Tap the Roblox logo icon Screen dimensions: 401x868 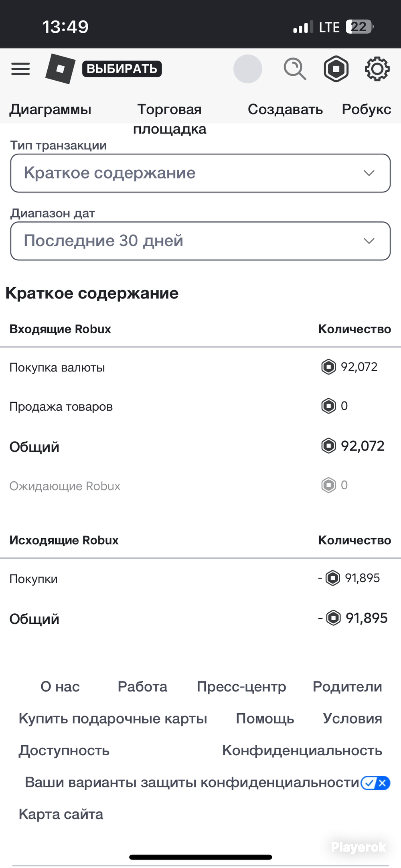click(x=60, y=69)
